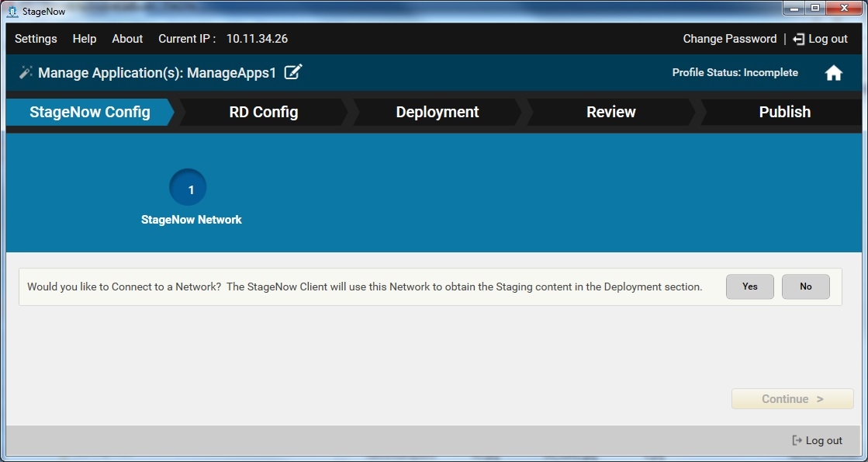Click the StageNow app icon in title bar
This screenshot has height=462, width=868.
click(12, 11)
